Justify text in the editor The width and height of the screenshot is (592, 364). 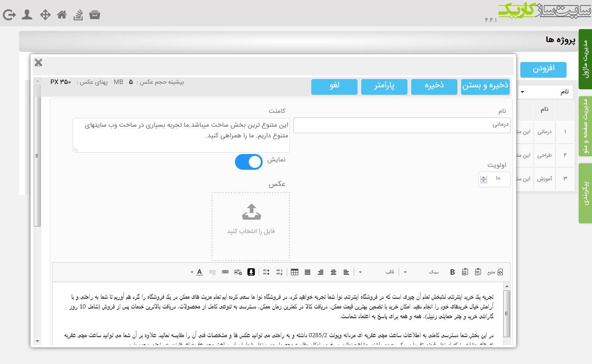click(308, 272)
